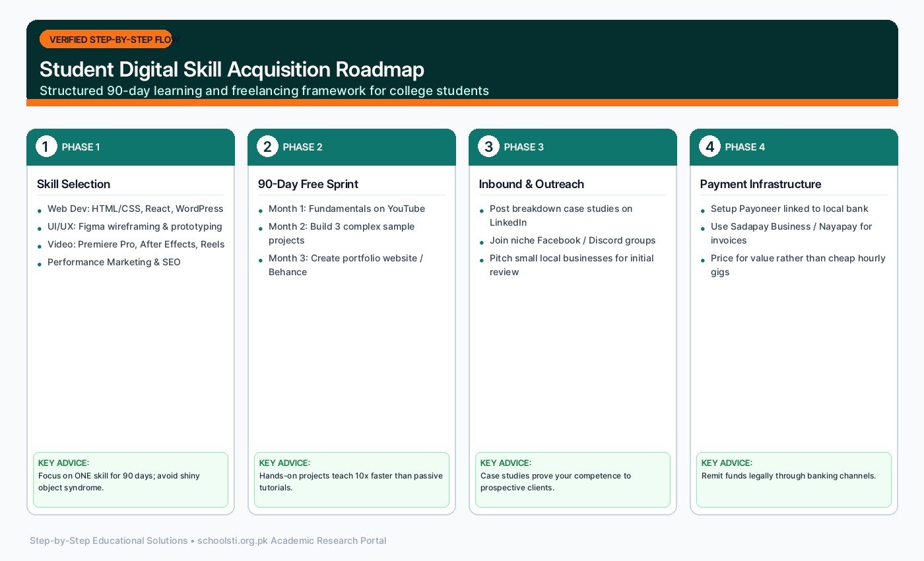The width and height of the screenshot is (924, 561).
Task: Click the number 3 circle badge
Action: 488,147
